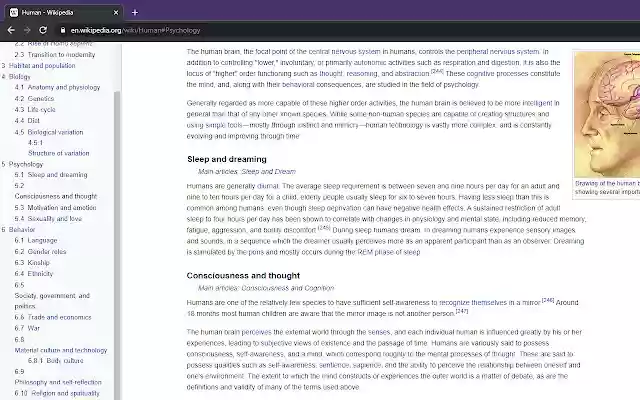
Task: Follow the simple tools link
Action: 224,125
